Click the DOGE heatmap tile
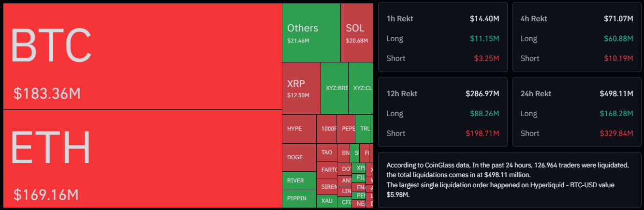Image resolution: width=644 pixels, height=210 pixels. [299, 157]
